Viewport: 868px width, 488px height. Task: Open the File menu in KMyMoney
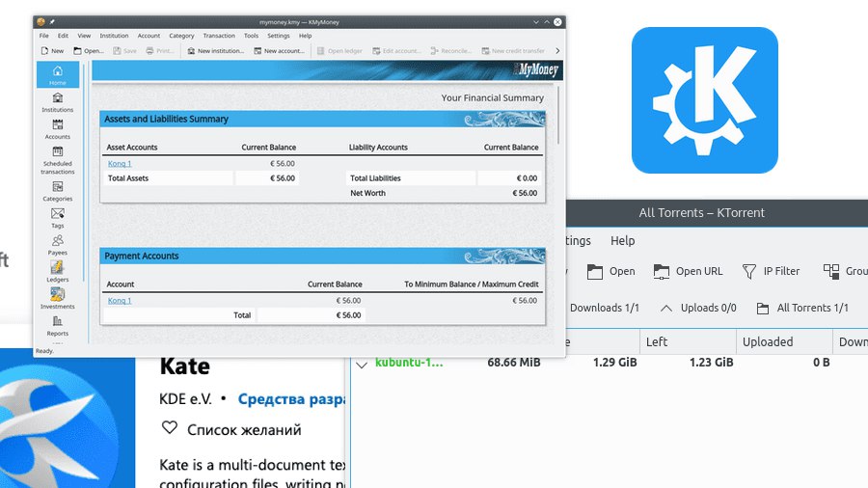(43, 36)
